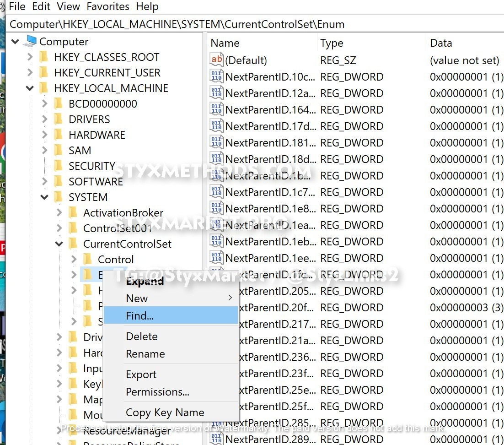Viewport: 504px width, 445px height.
Task: Select the NextParentID.20f value name
Action: [x=276, y=307]
